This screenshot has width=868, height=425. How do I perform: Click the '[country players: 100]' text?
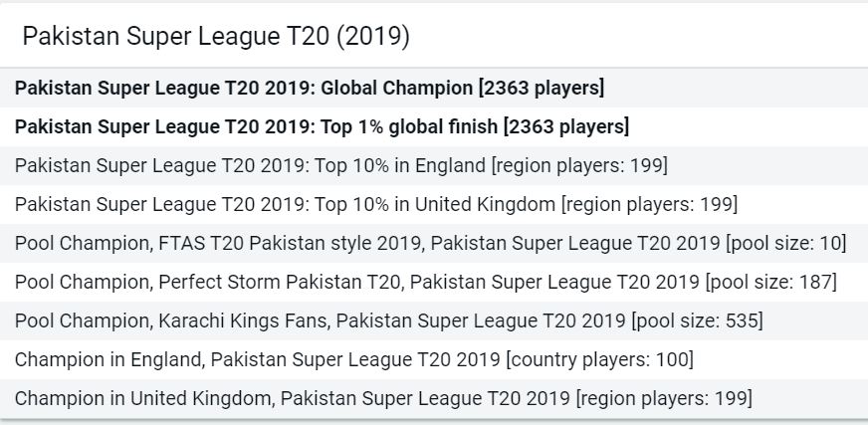(x=599, y=359)
